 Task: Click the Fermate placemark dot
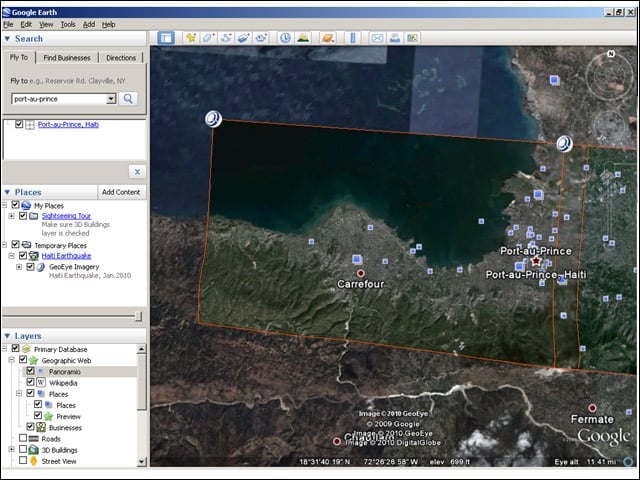coord(592,408)
